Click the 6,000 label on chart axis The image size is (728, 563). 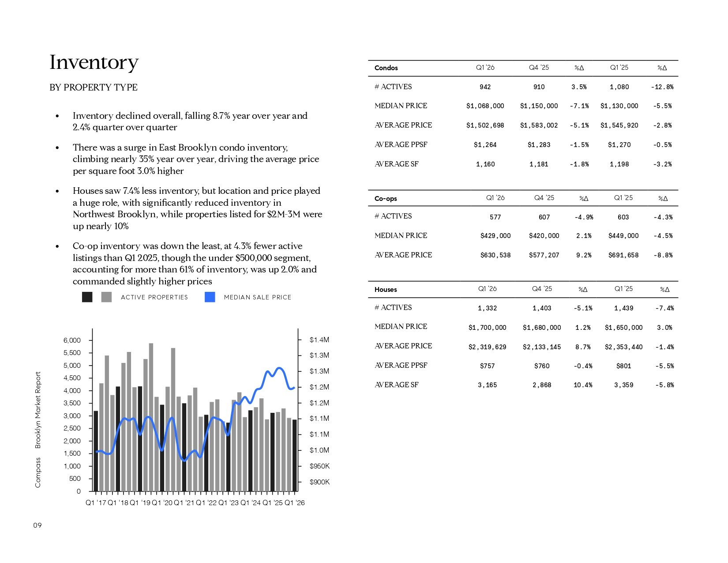(72, 340)
